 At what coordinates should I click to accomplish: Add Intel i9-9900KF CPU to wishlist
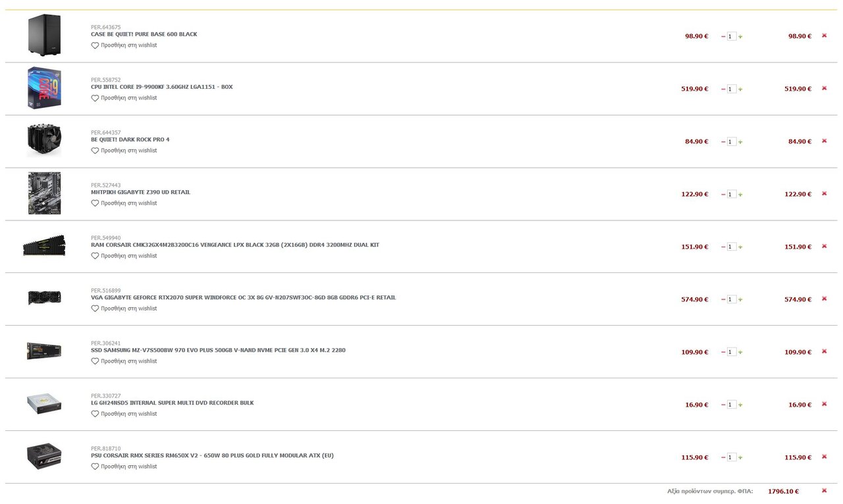click(124, 98)
